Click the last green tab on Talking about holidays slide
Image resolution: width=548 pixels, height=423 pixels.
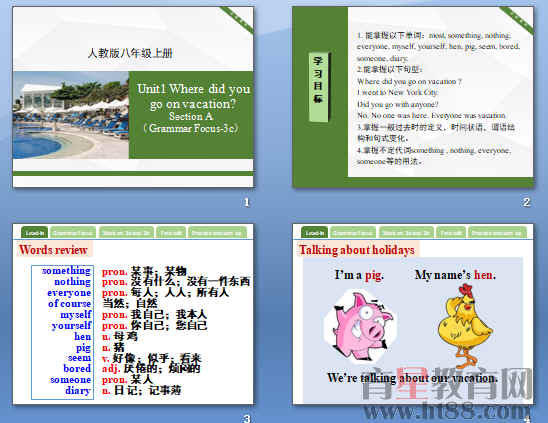click(x=497, y=232)
